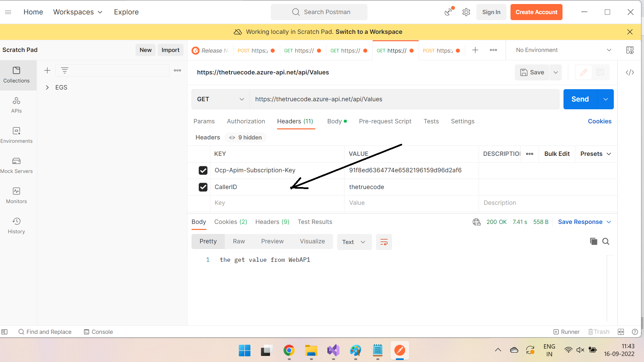Switch to the Tests tab

(x=431, y=121)
